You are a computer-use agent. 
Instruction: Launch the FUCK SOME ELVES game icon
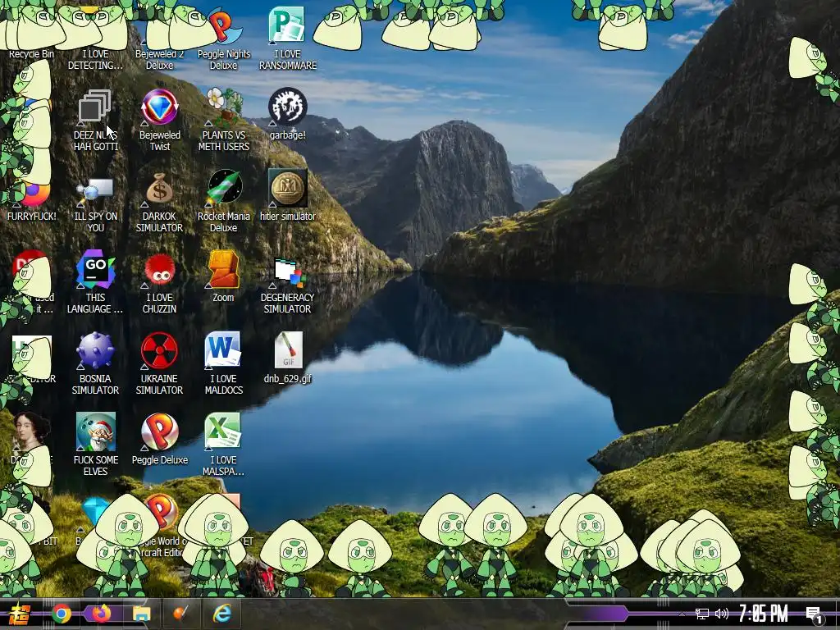coord(95,445)
